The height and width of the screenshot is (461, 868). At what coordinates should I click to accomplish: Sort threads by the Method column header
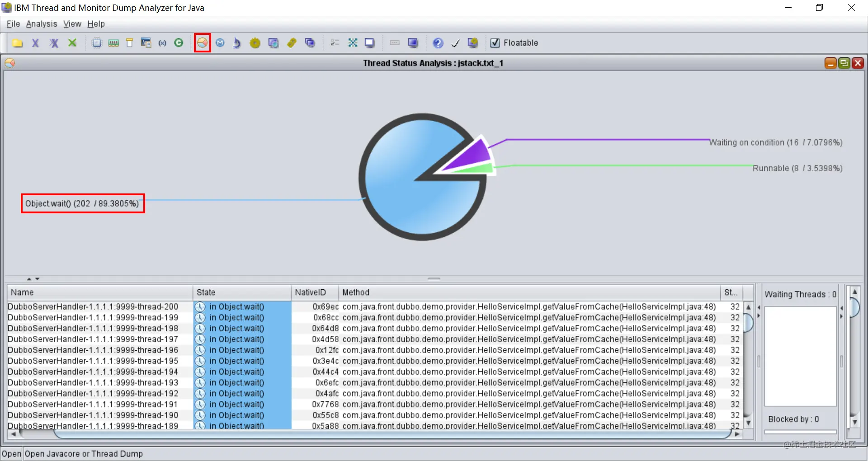(x=529, y=292)
